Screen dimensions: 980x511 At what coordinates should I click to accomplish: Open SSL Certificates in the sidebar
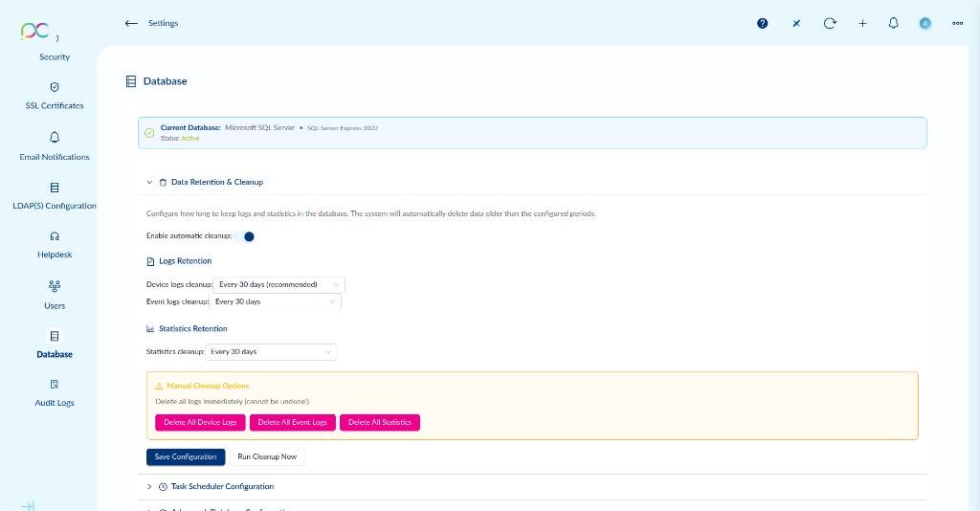[55, 95]
